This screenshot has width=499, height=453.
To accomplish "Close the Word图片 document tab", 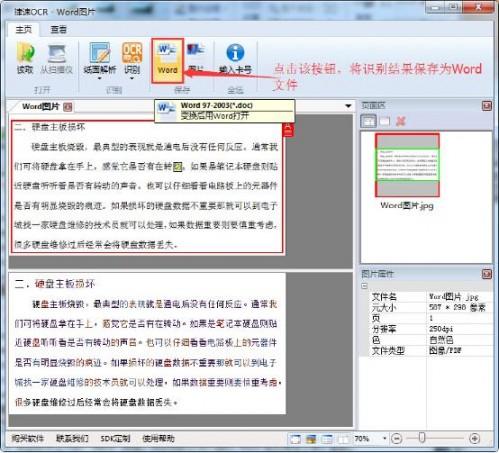I will pos(68,107).
